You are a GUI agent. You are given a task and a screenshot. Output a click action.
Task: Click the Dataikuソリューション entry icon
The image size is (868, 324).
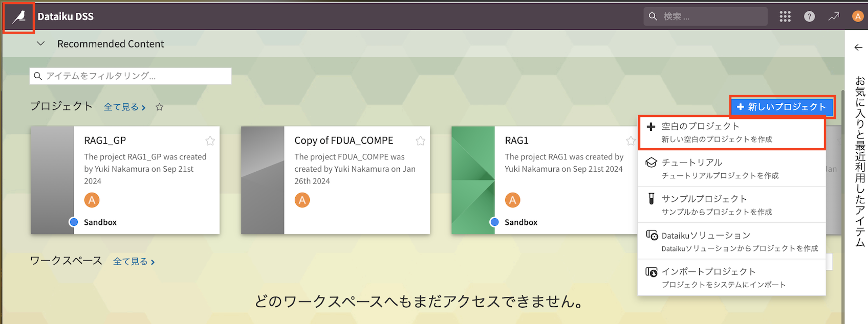tap(652, 235)
